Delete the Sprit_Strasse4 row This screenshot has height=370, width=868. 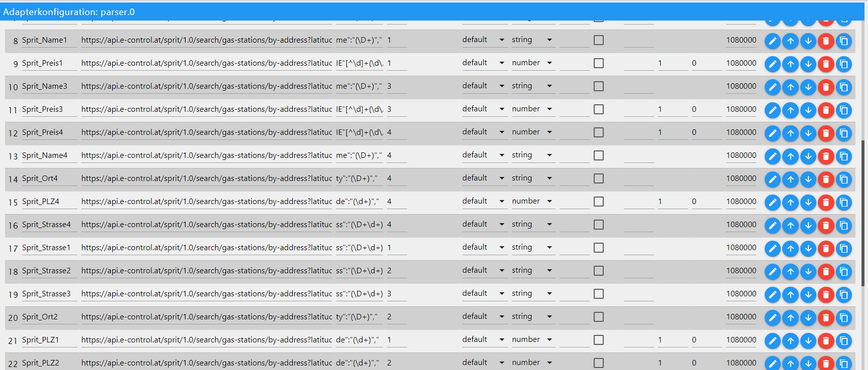pos(826,225)
